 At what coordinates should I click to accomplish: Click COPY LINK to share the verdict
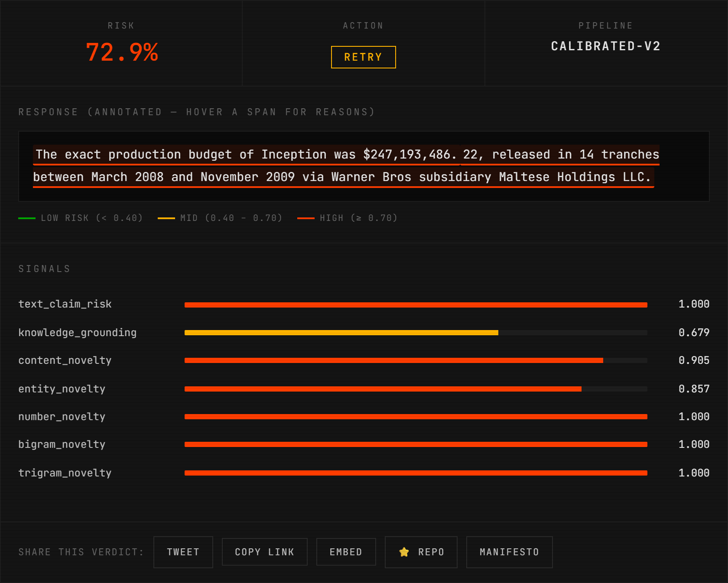[x=264, y=552]
